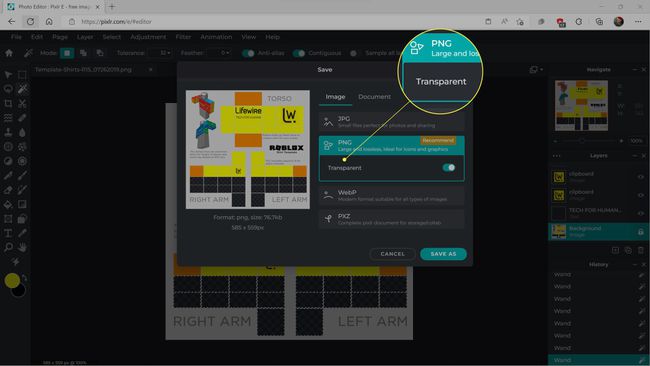
Task: Select the Hand pan tool
Action: point(22,247)
